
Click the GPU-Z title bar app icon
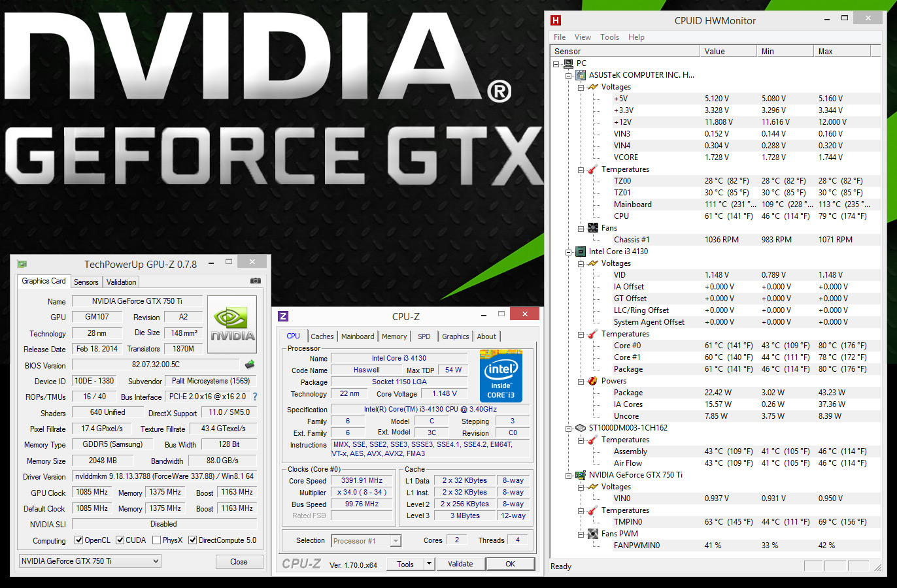pos(22,264)
